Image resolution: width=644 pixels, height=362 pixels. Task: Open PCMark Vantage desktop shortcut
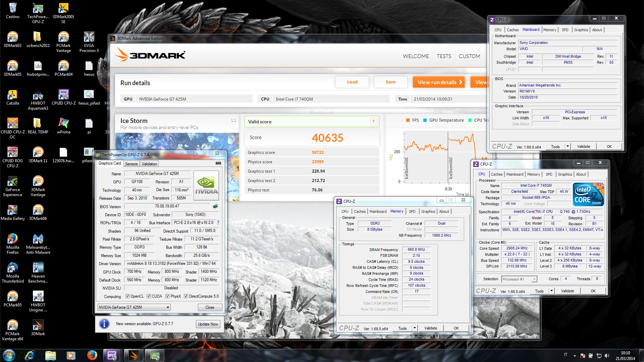63,42
